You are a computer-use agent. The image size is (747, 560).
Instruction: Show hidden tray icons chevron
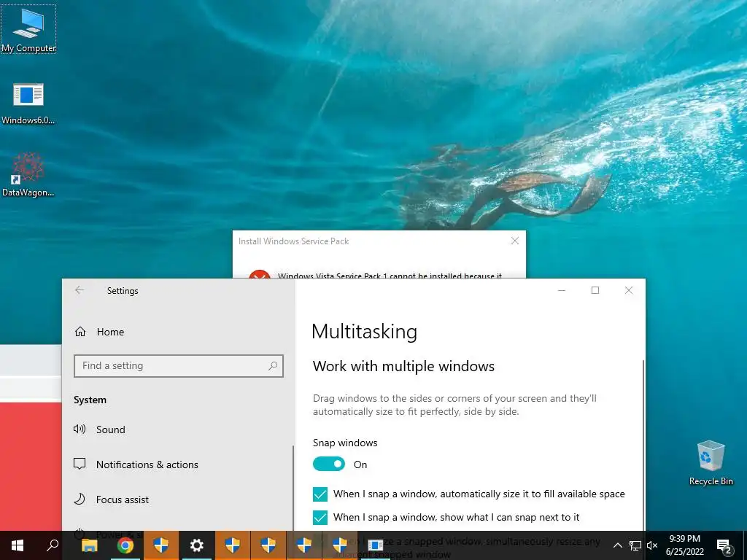[x=617, y=545]
